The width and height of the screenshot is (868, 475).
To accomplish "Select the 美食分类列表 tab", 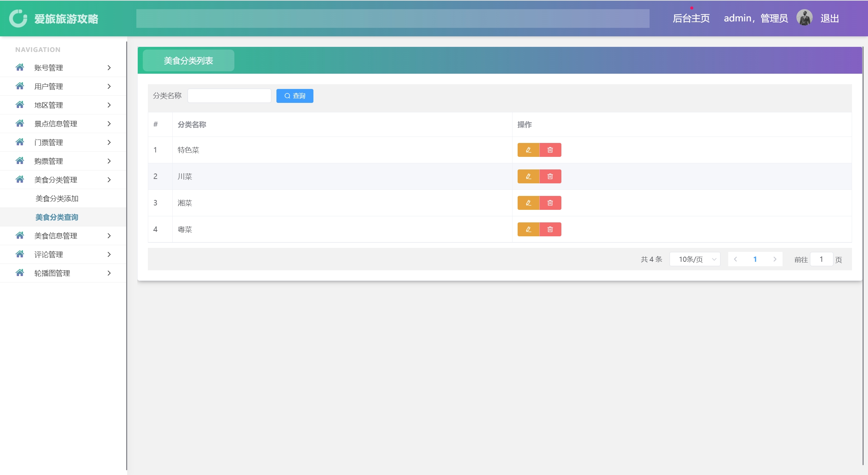I will pyautogui.click(x=188, y=60).
